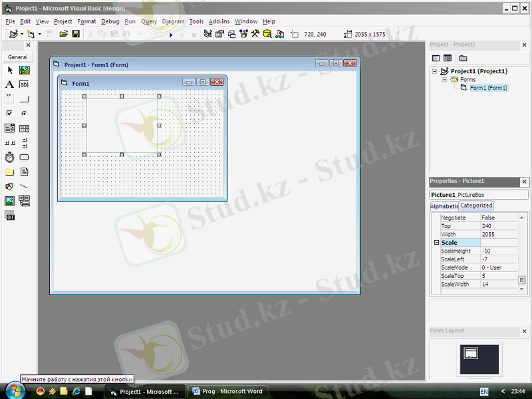Viewport: 532px width, 399px height.
Task: Open Object Browser from toolbar
Action: click(x=243, y=34)
